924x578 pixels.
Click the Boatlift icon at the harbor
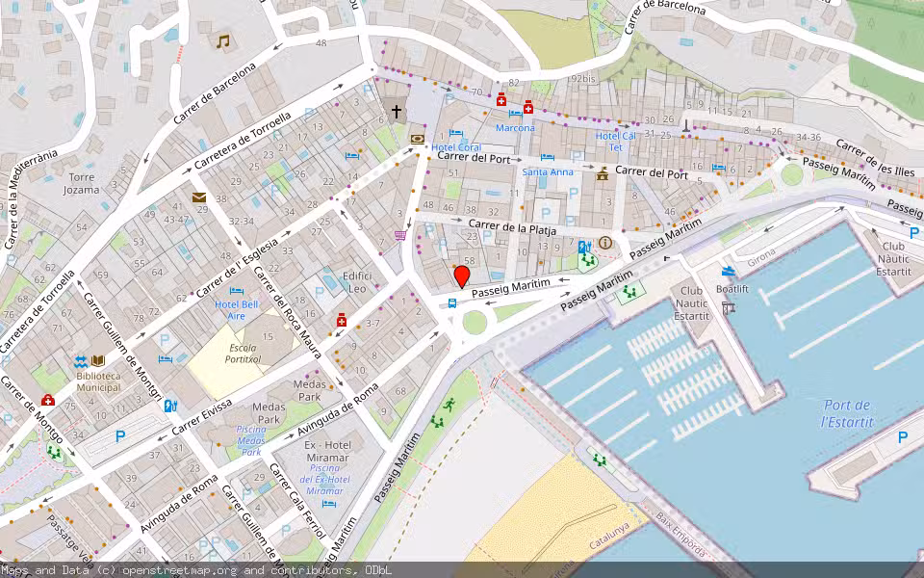729,272
